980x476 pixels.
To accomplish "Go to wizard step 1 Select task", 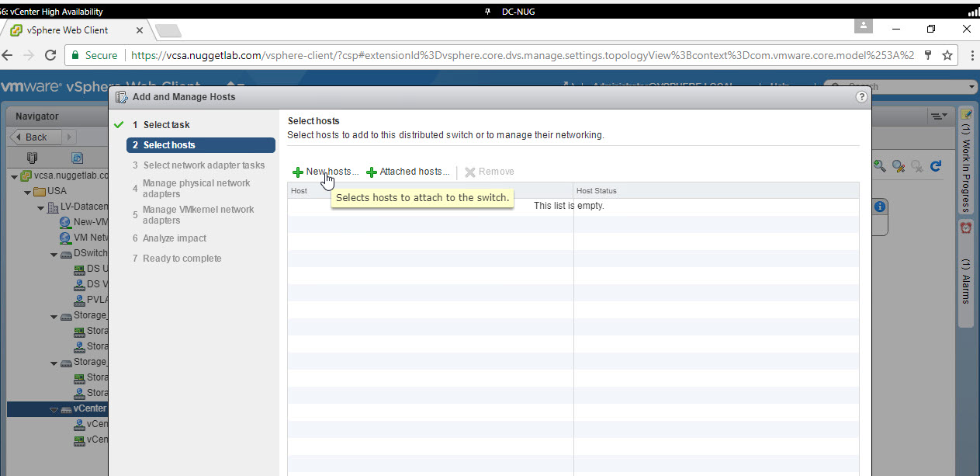I will (x=166, y=125).
